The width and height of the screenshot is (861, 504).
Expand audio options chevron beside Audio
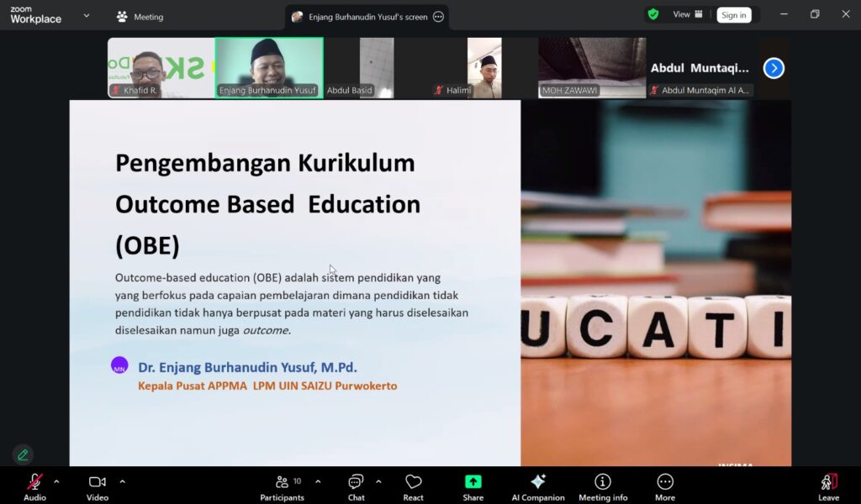(x=56, y=481)
